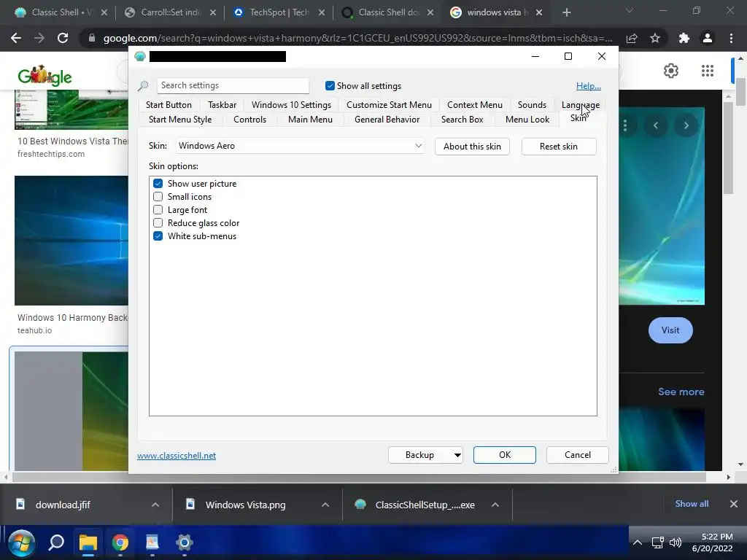Open Sounds tab
The height and width of the screenshot is (560, 747).
[x=532, y=105]
